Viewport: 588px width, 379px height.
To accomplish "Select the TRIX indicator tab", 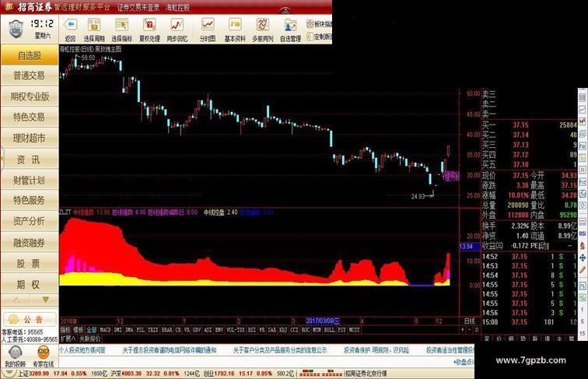I will click(152, 330).
